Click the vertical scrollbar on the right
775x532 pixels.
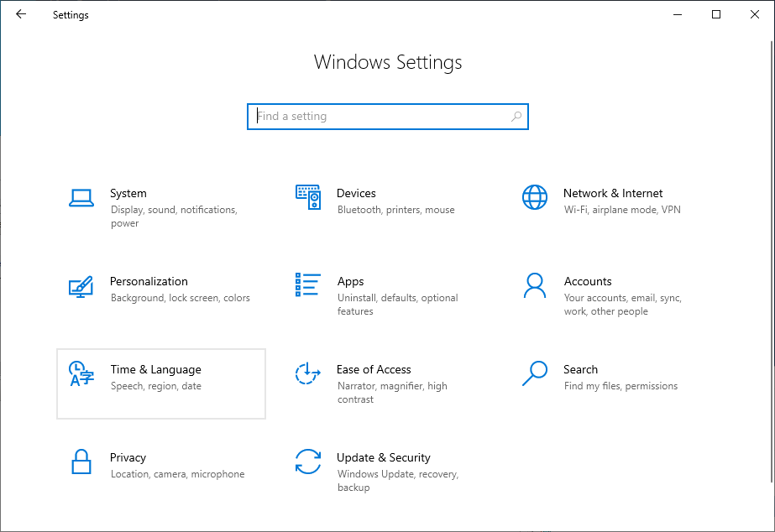click(x=771, y=260)
